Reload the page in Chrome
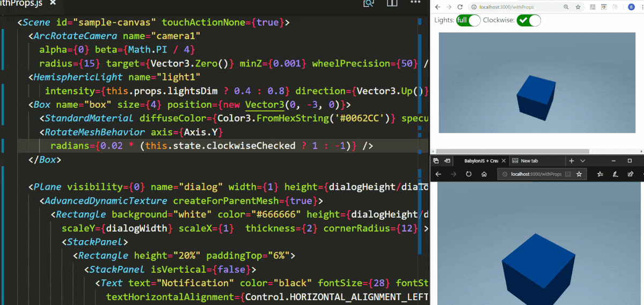The width and height of the screenshot is (644, 305). point(460,7)
